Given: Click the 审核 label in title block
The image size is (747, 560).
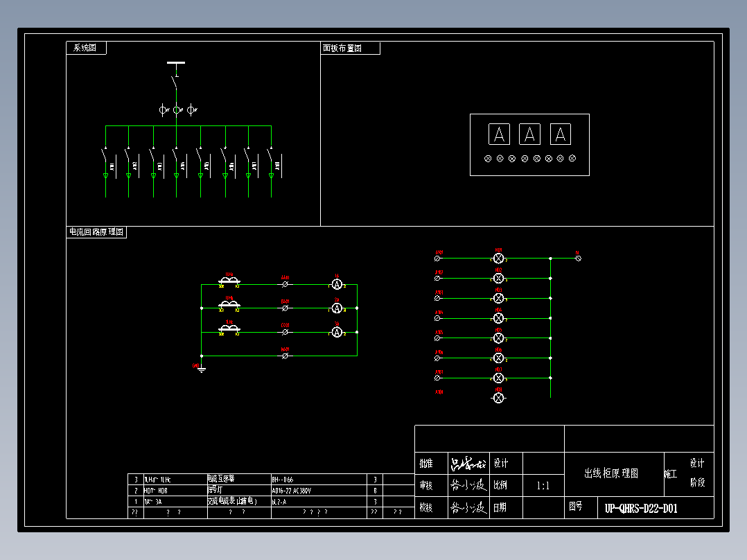Looking at the screenshot, I should (426, 486).
